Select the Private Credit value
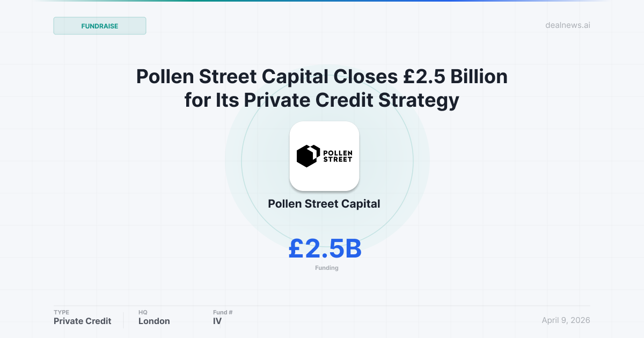The image size is (644, 338). coord(83,321)
